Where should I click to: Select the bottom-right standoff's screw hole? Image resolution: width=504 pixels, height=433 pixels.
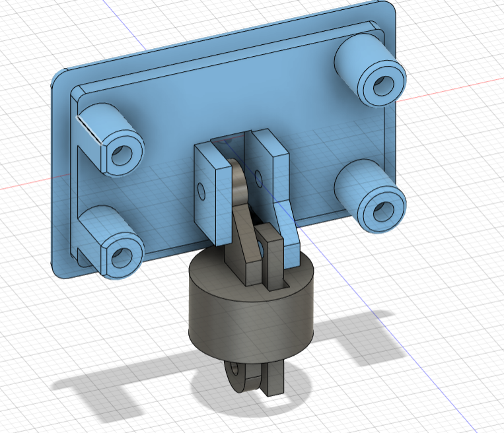coord(384,211)
